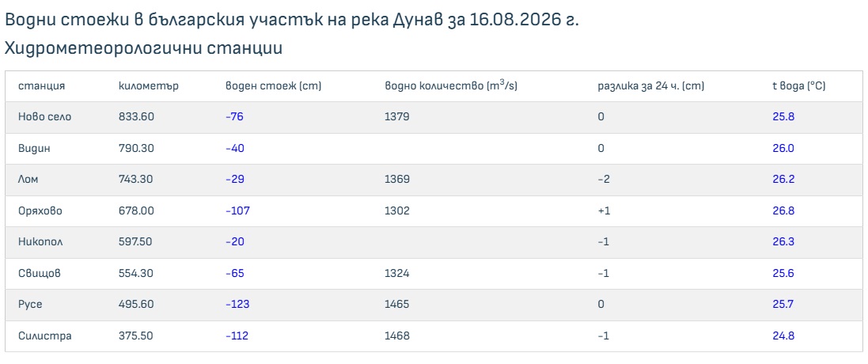Screen dimensions: 868x364
Task: Open the 25.7 temperature link for Русе
Action: coord(784,304)
